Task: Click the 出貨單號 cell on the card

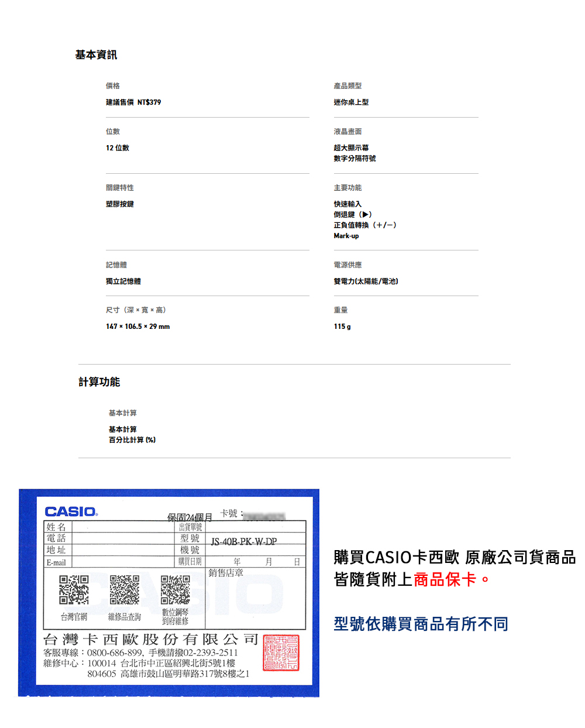Action: (x=190, y=527)
